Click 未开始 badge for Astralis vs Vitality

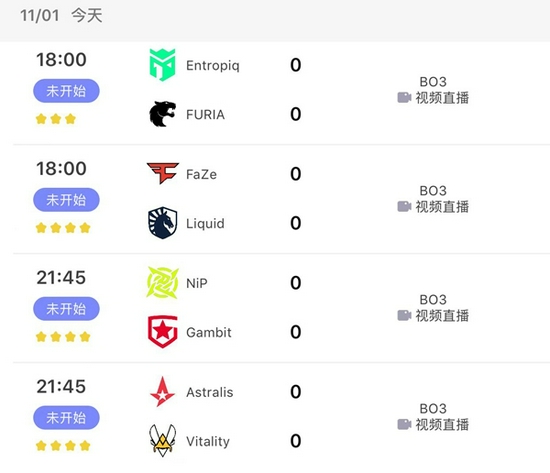tap(66, 418)
